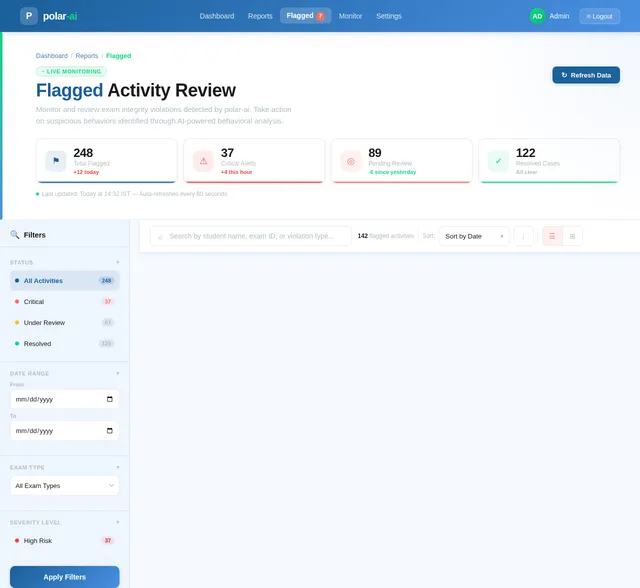Click the Filters magnifier icon

[x=15, y=235]
